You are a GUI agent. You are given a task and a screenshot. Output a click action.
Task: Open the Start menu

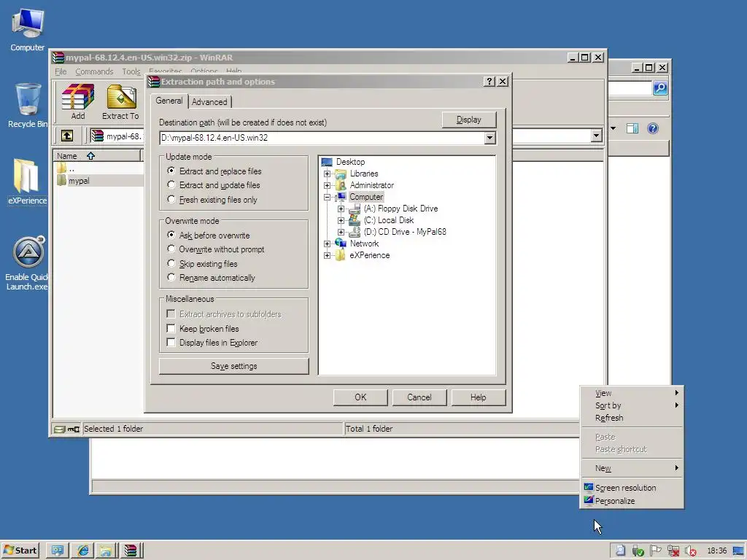20,551
